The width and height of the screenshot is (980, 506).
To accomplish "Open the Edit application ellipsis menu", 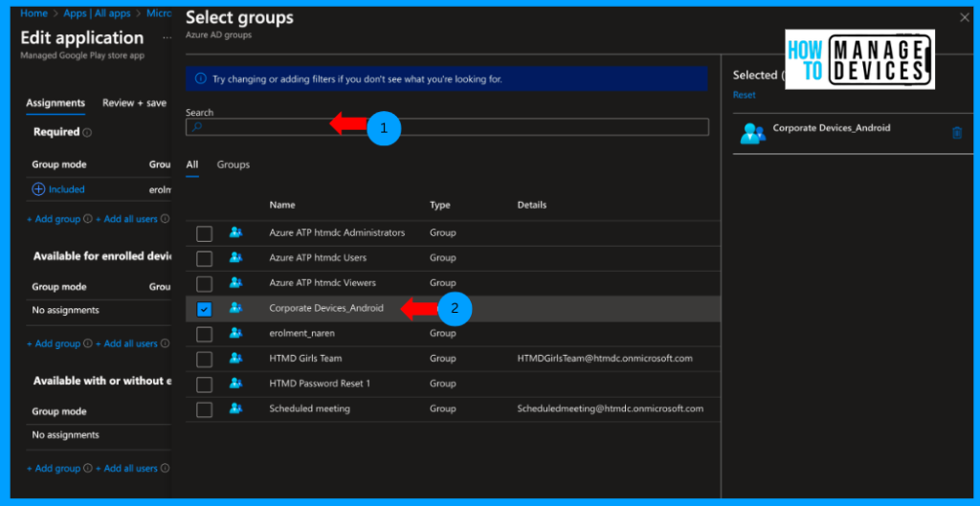I will click(x=167, y=38).
